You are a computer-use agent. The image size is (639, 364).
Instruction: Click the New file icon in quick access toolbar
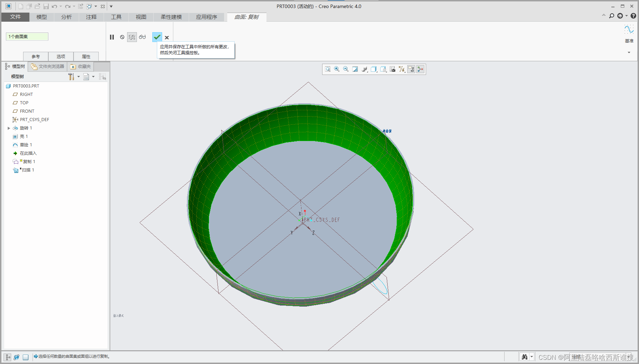21,6
